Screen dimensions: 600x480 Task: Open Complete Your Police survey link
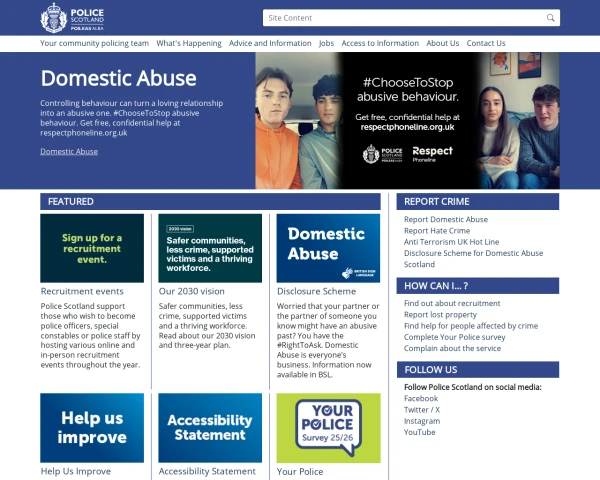pos(455,337)
